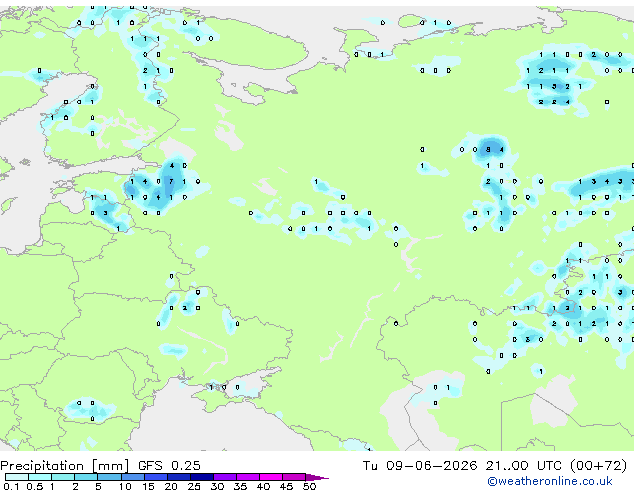The height and width of the screenshot is (490, 634).
Task: Click the 30–35 mm purple legend swatch
Action: [x=225, y=477]
